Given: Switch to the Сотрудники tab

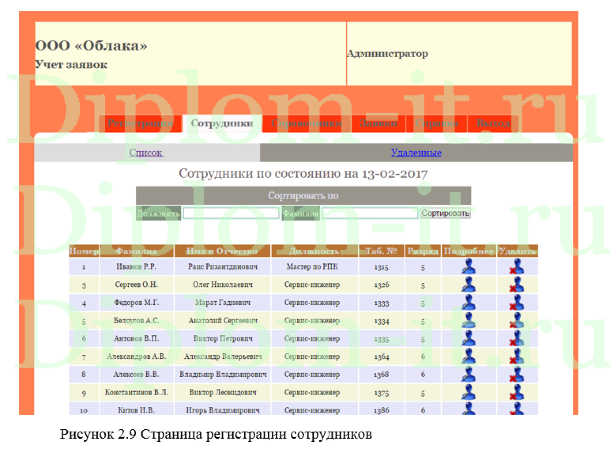Looking at the screenshot, I should tap(220, 124).
